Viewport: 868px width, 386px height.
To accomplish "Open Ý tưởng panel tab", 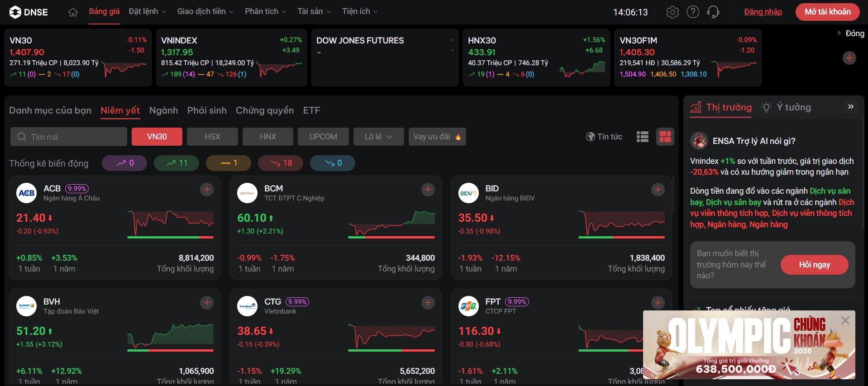I will click(787, 107).
